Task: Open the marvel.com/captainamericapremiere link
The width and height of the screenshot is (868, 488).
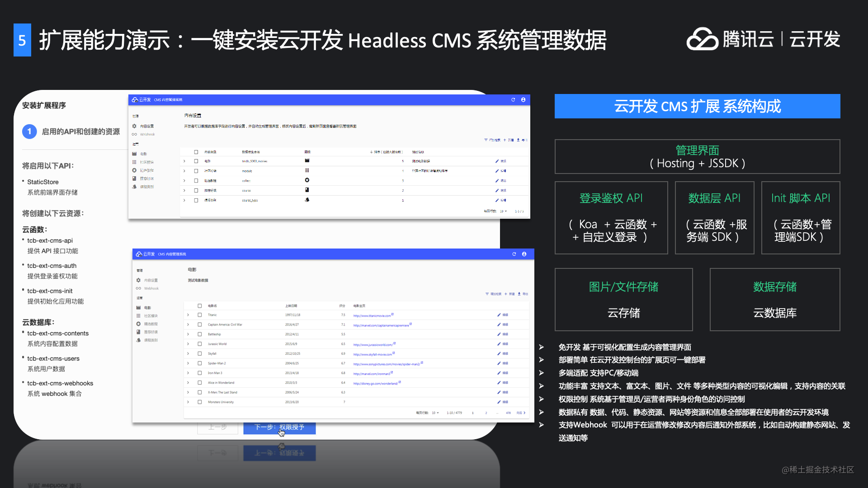Action: [x=382, y=325]
